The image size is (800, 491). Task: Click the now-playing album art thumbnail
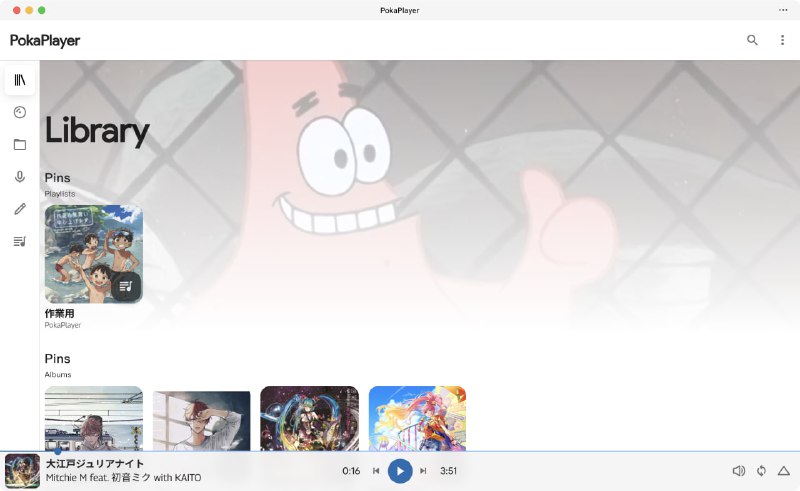pyautogui.click(x=22, y=471)
